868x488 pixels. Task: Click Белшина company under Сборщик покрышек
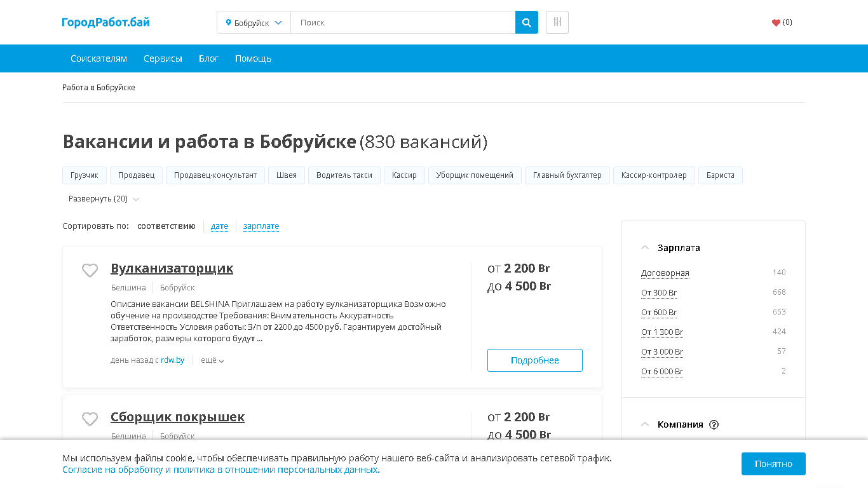(x=128, y=437)
